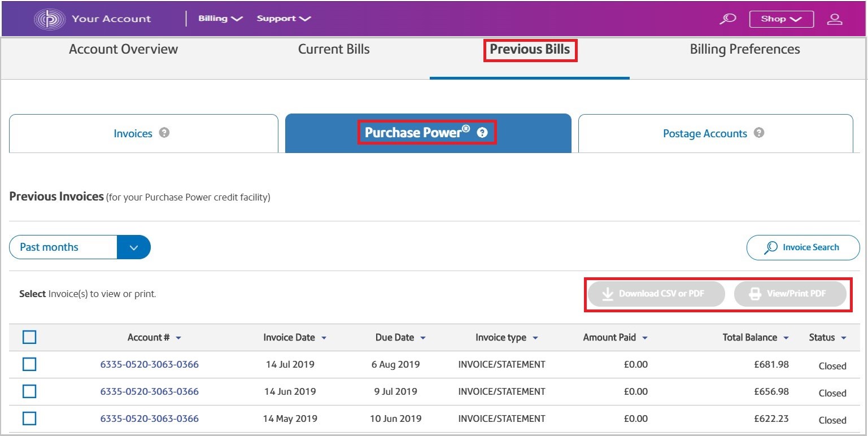Image resolution: width=868 pixels, height=436 pixels.
Task: Open the user profile icon
Action: [x=834, y=19]
